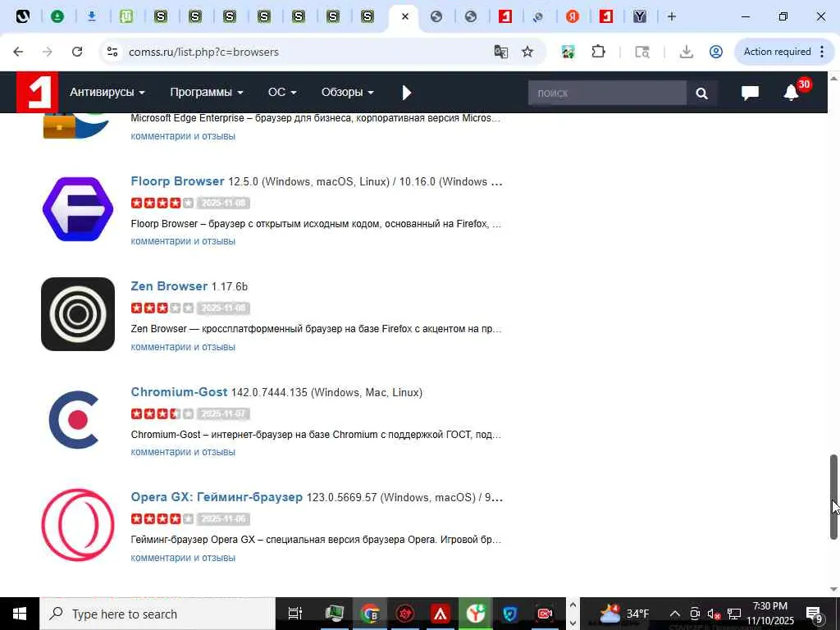Image resolution: width=840 pixels, height=630 pixels.
Task: Open the Floorp Browser title link
Action: coord(177,181)
